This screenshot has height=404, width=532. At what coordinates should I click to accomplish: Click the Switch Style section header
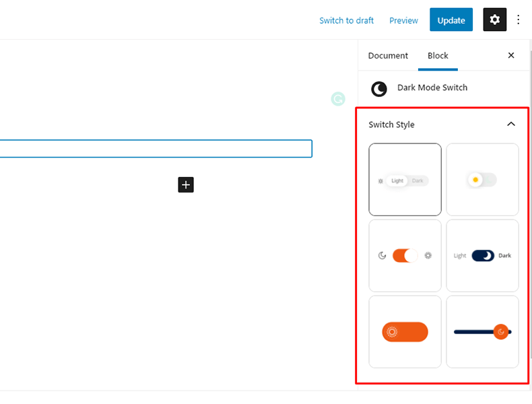(x=392, y=125)
